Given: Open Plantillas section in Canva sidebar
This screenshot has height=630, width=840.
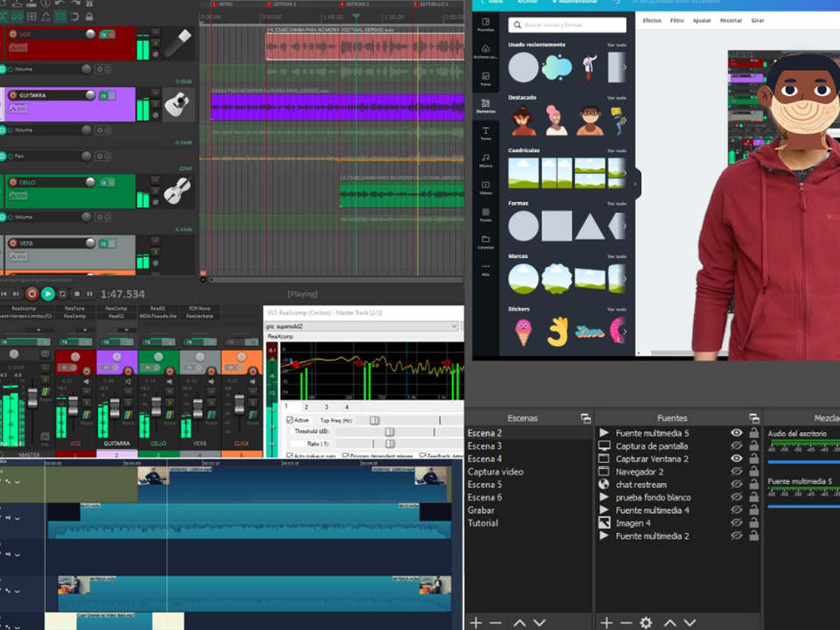Looking at the screenshot, I should tap(486, 24).
